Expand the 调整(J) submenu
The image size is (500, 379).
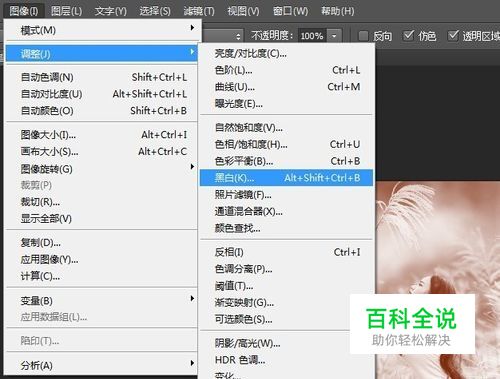[102, 53]
